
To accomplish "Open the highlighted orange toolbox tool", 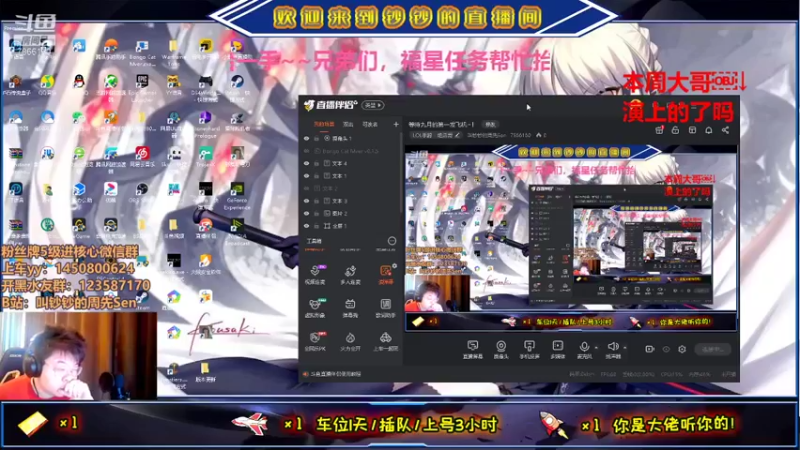I will tap(386, 274).
